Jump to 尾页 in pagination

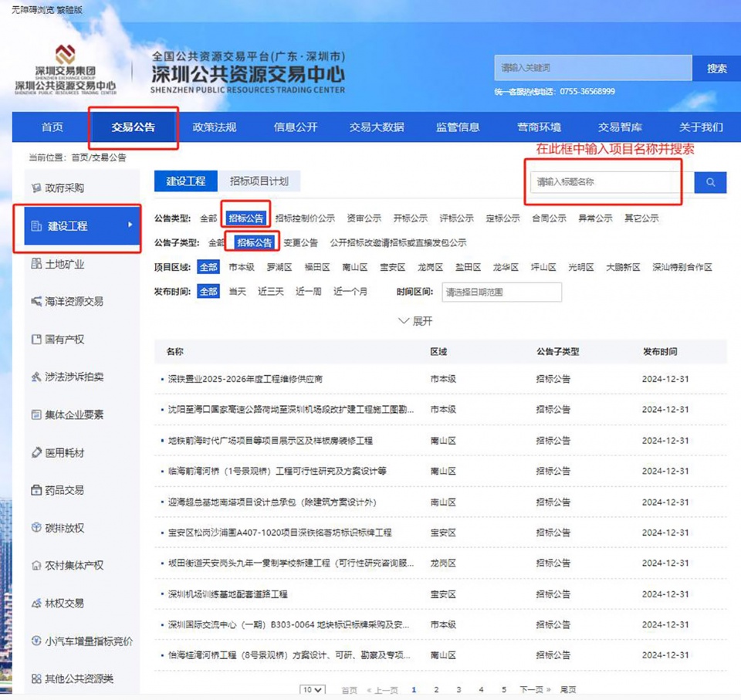coord(567,690)
